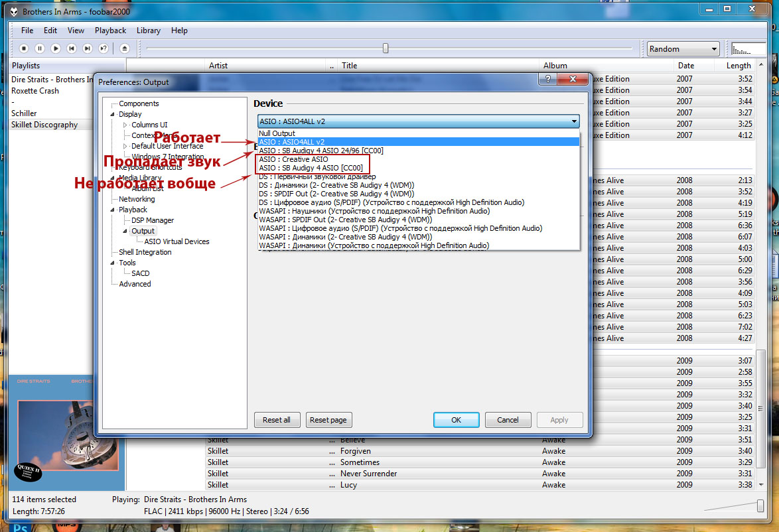The width and height of the screenshot is (779, 532).
Task: Click the Open (eject) toolbar icon
Action: click(x=125, y=48)
